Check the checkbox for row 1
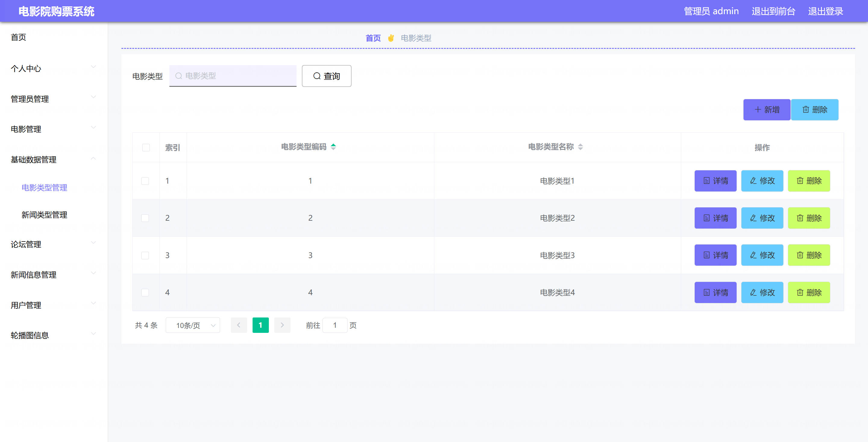 point(145,181)
